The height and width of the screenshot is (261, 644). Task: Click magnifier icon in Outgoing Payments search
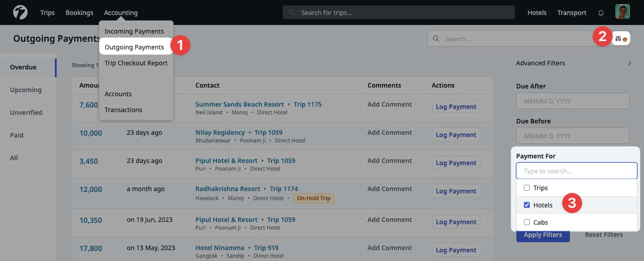click(436, 39)
